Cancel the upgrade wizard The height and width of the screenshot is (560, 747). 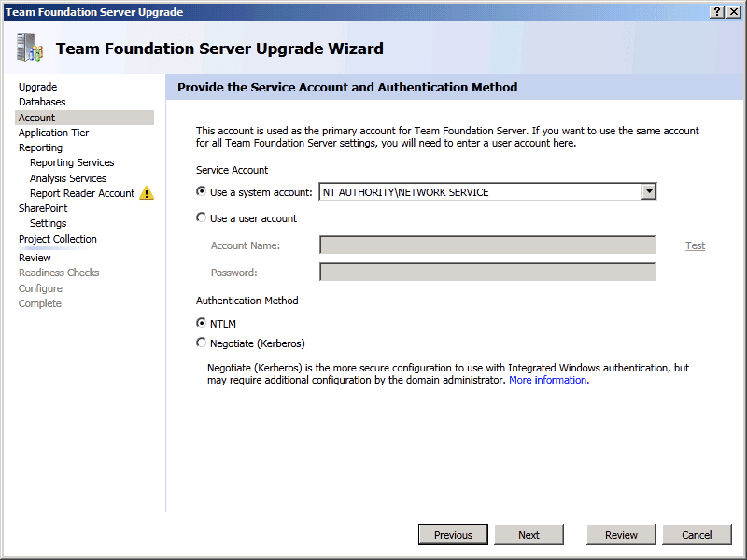(697, 535)
